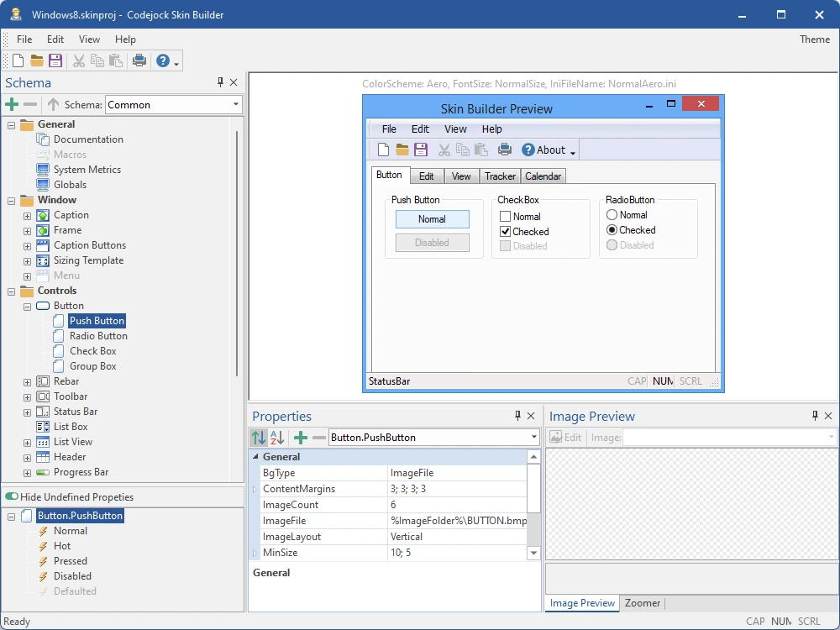Image resolution: width=840 pixels, height=630 pixels.
Task: Click the Save icon in Skin Builder Preview
Action: 421,150
